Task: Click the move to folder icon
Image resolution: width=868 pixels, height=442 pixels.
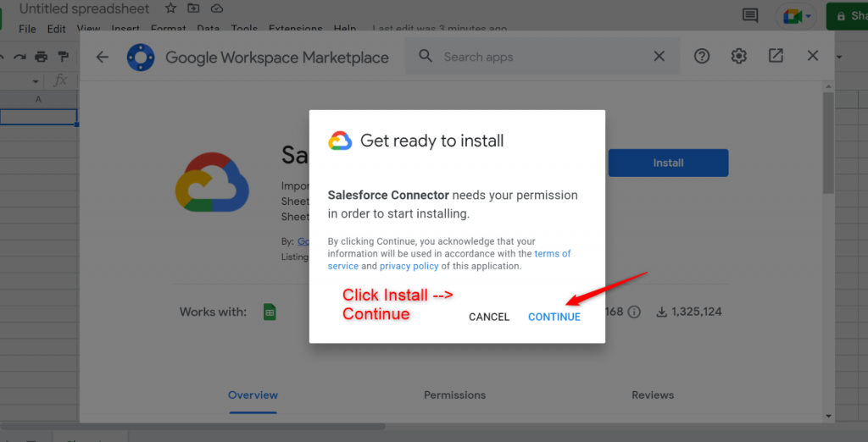Action: pyautogui.click(x=193, y=8)
